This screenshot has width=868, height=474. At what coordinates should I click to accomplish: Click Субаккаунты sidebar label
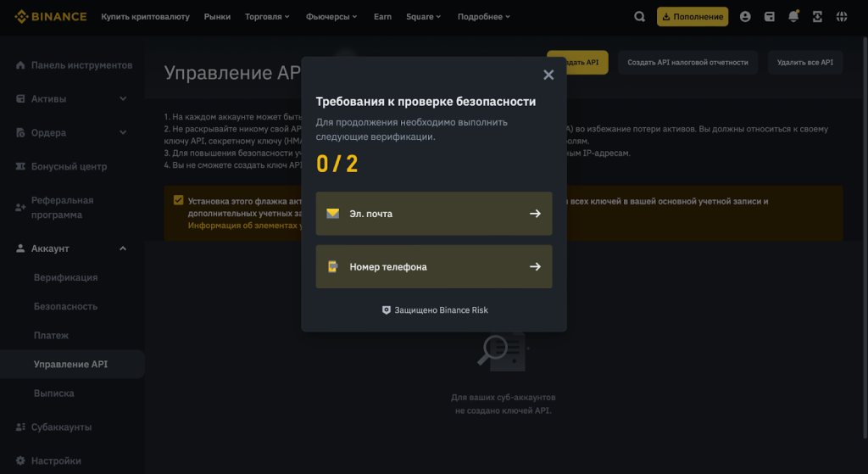[x=61, y=427]
